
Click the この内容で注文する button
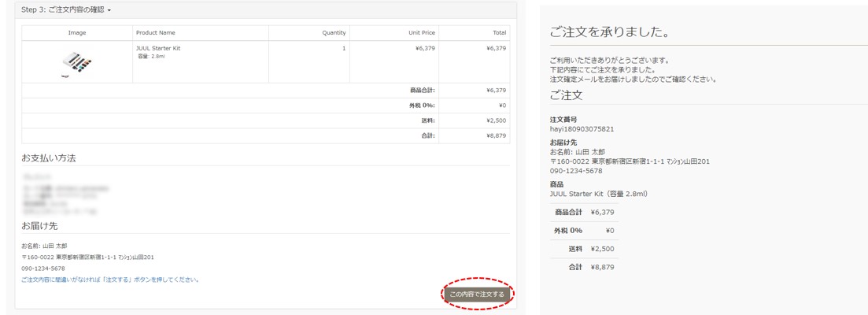[476, 295]
